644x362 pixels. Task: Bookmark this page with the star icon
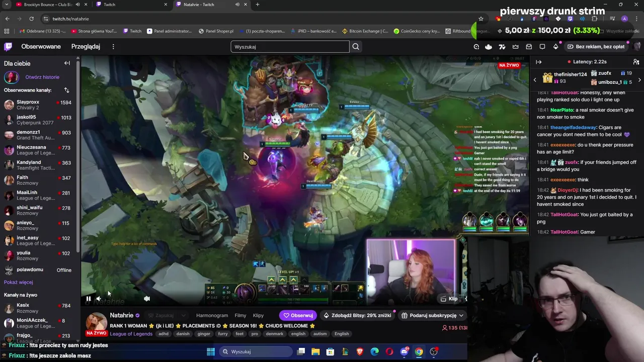481,19
